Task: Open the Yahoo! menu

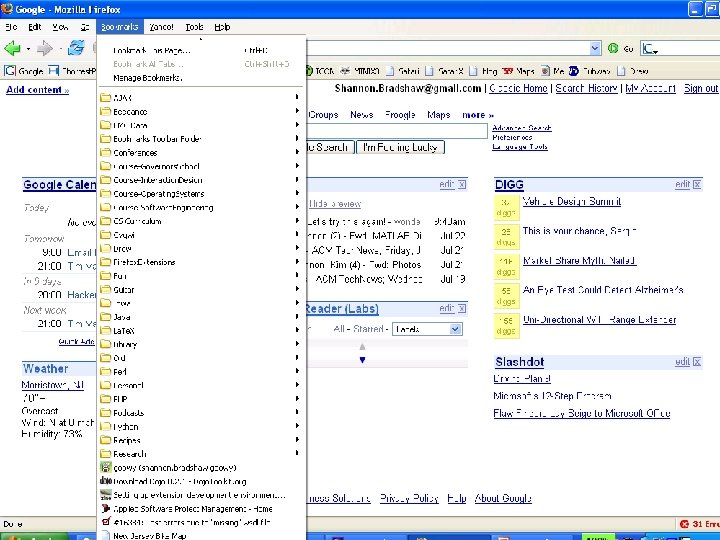Action: pos(161,27)
